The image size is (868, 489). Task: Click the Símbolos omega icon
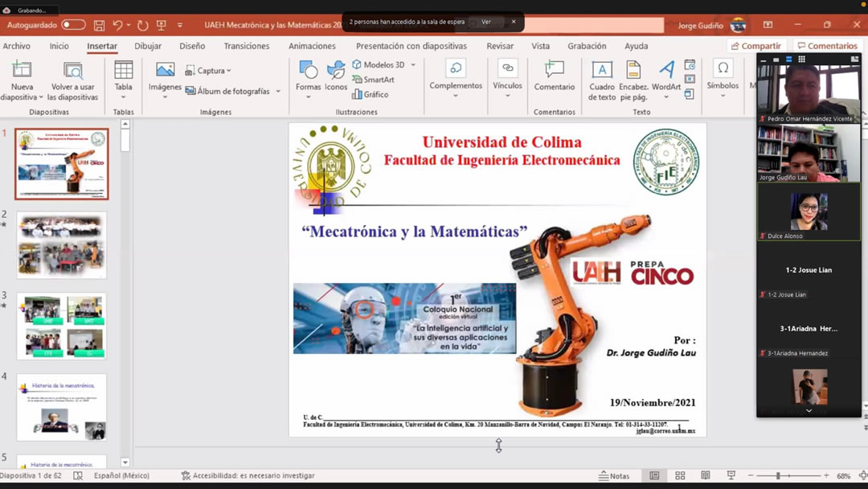[723, 68]
